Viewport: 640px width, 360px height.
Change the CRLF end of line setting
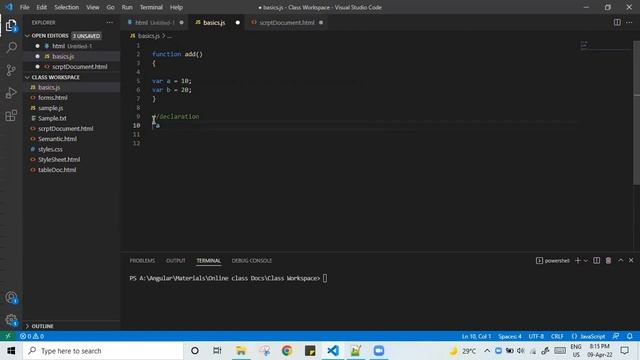click(557, 336)
